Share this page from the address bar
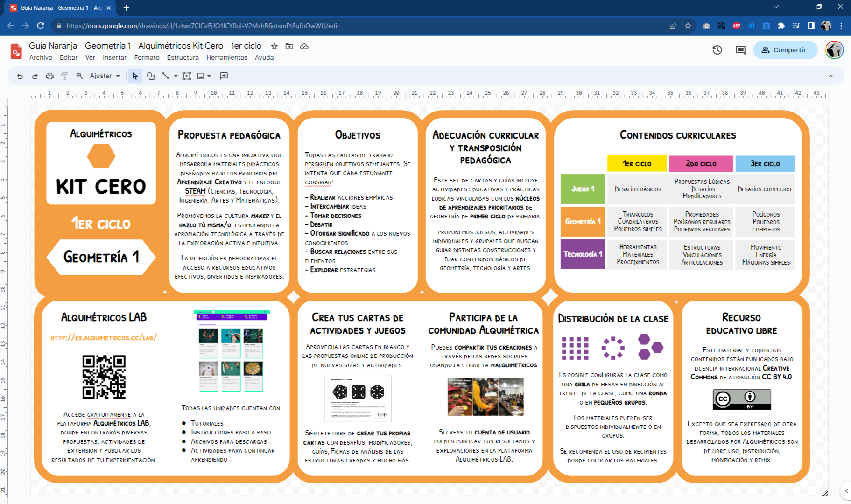The width and height of the screenshot is (851, 504). [673, 26]
